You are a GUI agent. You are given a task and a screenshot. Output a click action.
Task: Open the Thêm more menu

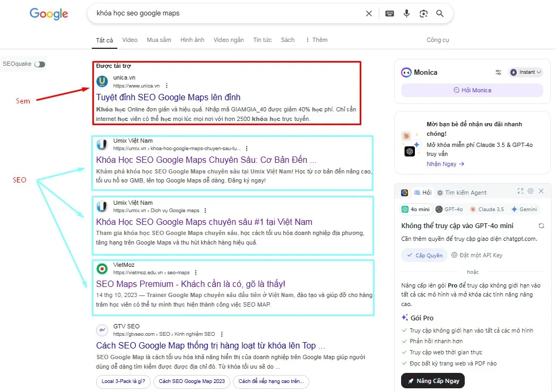317,40
